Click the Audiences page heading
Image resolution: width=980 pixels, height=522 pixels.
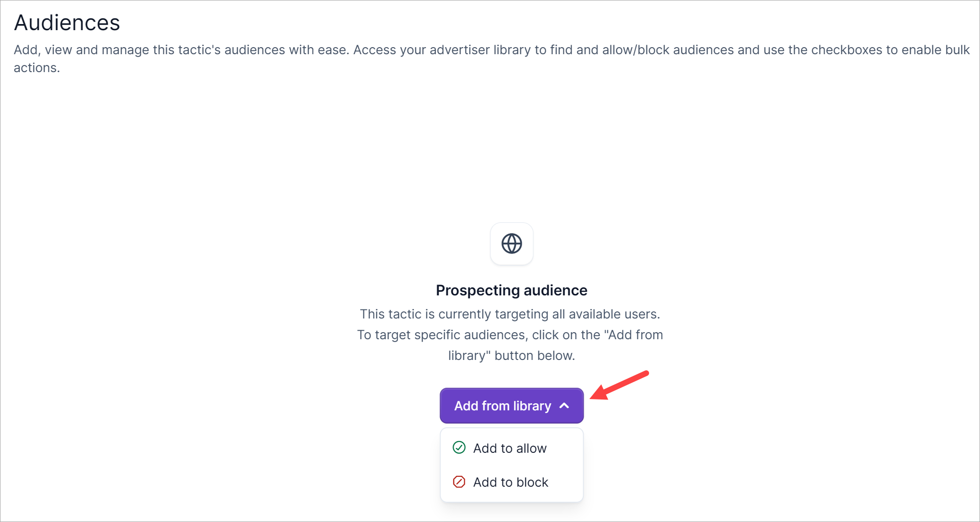67,23
